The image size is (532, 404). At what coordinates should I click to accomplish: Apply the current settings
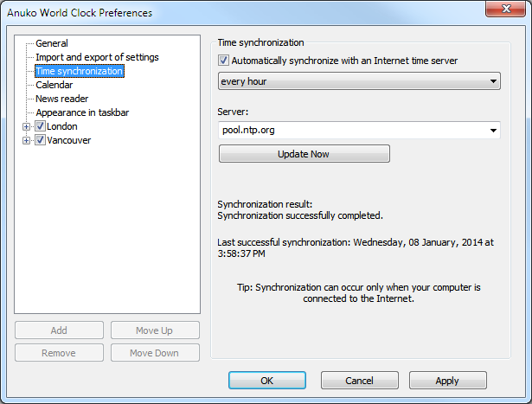tap(447, 381)
